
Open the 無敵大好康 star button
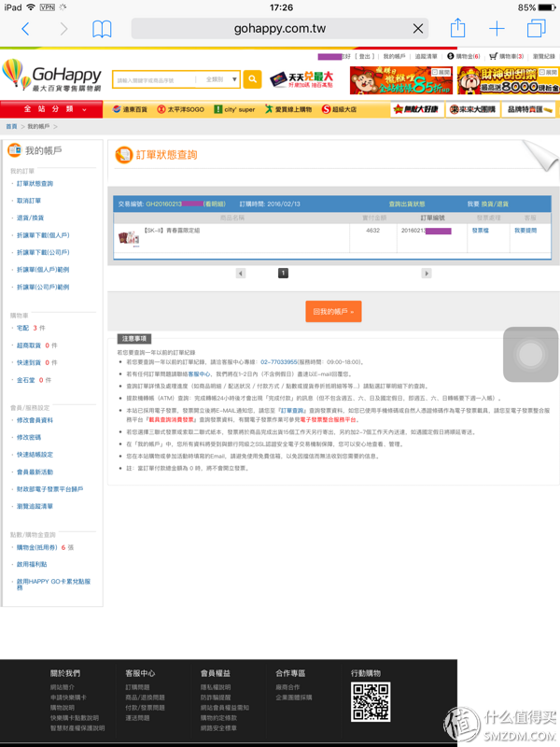pyautogui.click(x=417, y=109)
